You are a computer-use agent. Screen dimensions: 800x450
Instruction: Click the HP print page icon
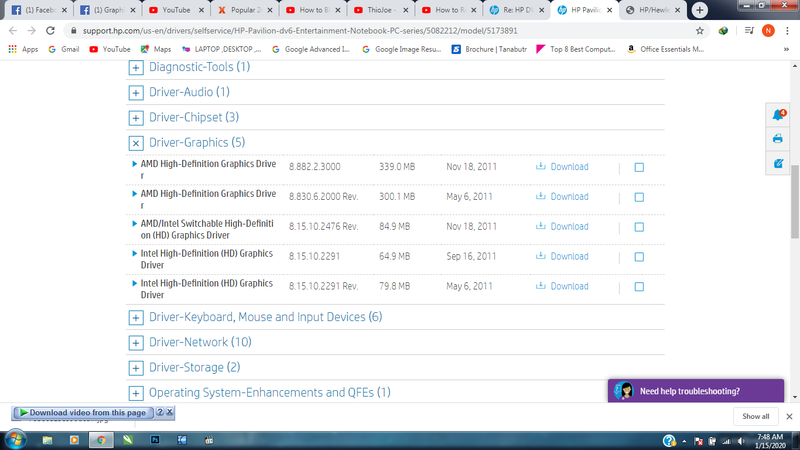click(x=778, y=139)
